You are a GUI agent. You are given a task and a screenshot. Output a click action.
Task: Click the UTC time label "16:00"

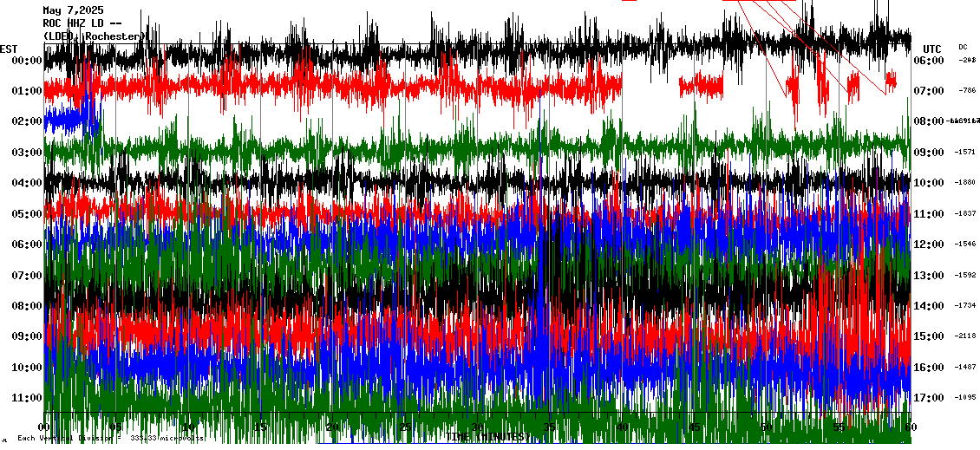pos(929,368)
